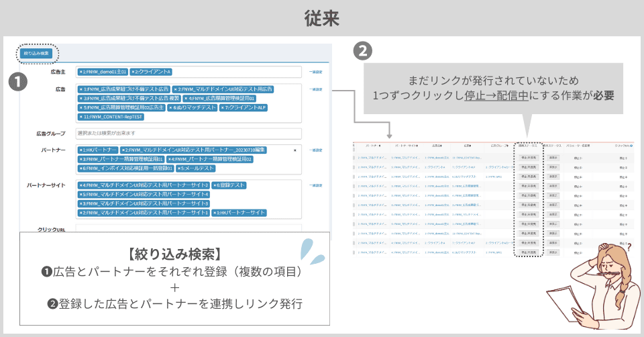The width and height of the screenshot is (644, 337).
Task: Remove the 11:FNYM_CONTENT-RepTEST tag
Action: [x=81, y=117]
